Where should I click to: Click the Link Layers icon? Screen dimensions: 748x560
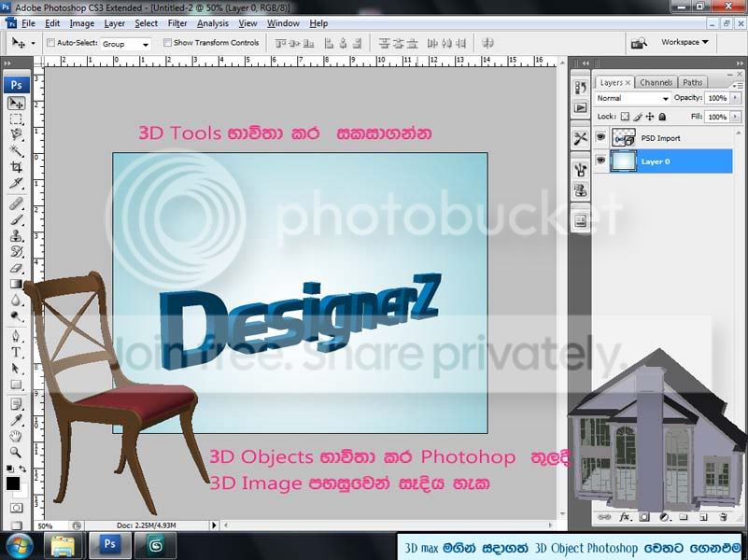[x=604, y=517]
